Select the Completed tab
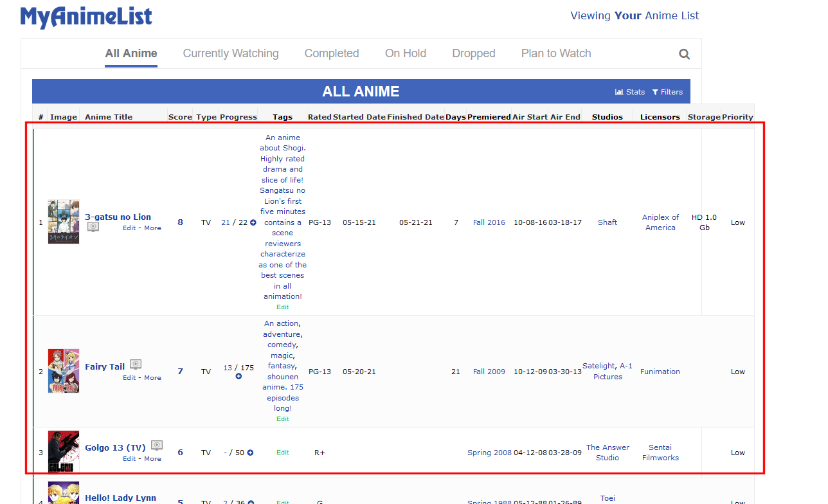Image resolution: width=828 pixels, height=504 pixels. [332, 53]
